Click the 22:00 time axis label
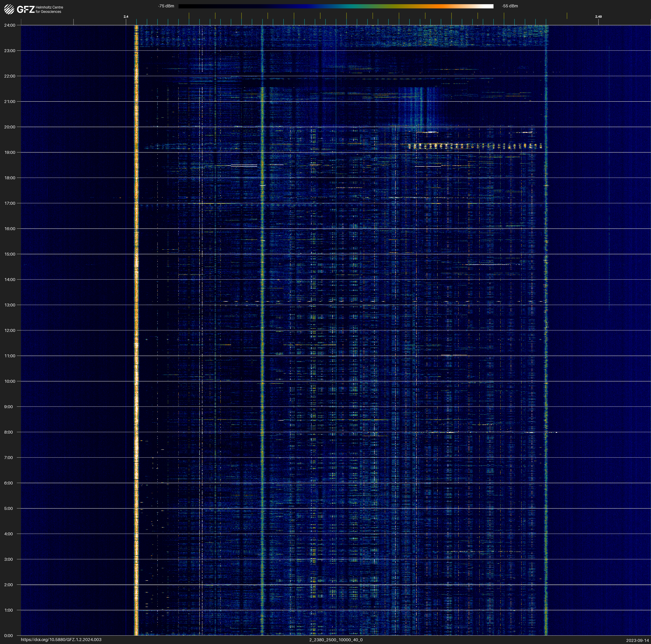 pos(10,76)
